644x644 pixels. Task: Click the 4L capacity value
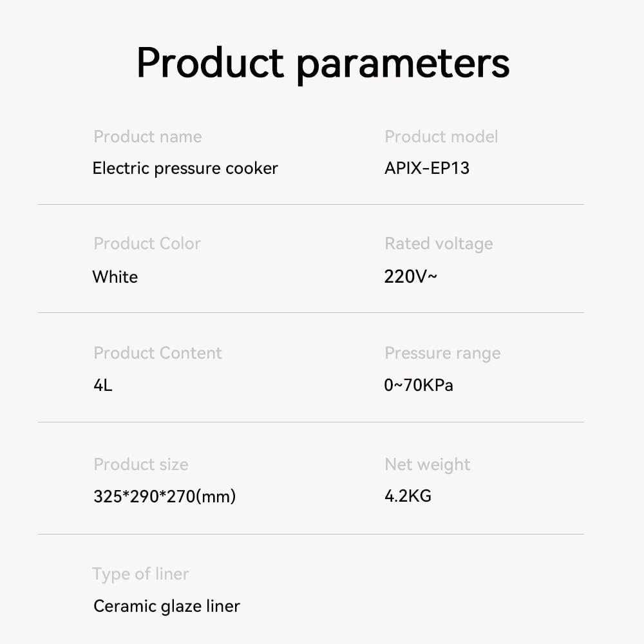click(103, 386)
